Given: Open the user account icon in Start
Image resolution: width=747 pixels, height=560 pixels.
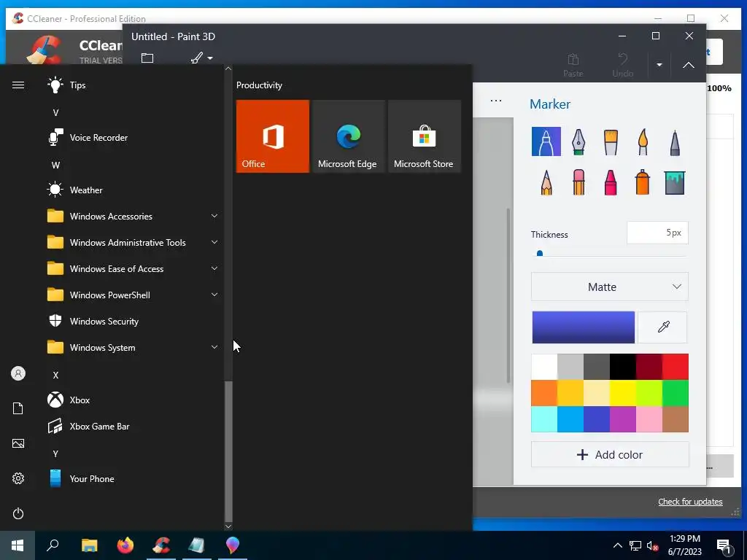Looking at the screenshot, I should point(18,373).
